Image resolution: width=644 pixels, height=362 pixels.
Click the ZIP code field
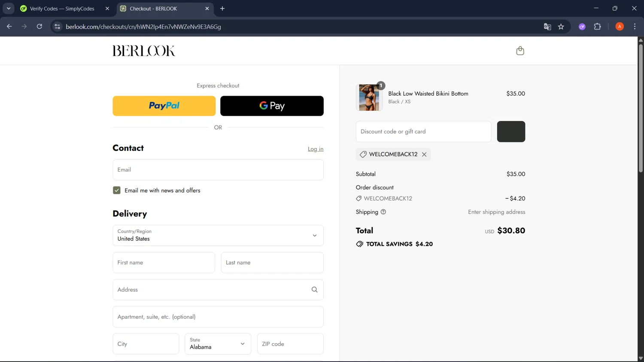tap(290, 344)
